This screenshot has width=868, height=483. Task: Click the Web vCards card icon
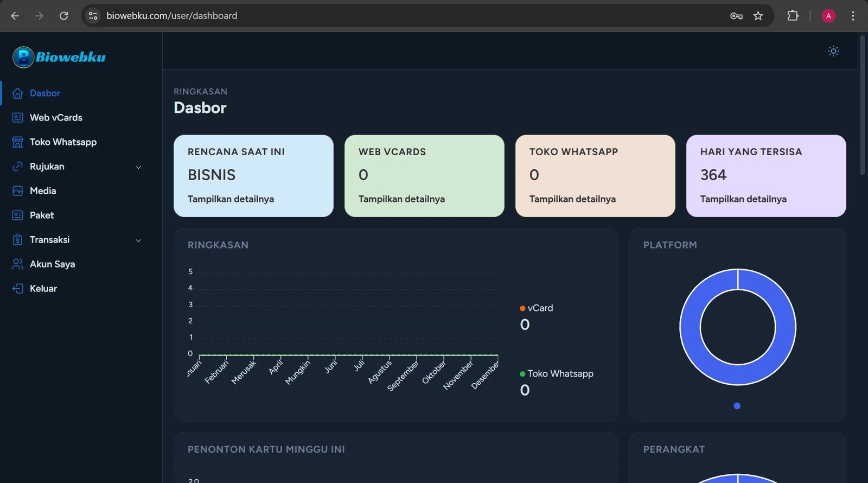click(18, 118)
